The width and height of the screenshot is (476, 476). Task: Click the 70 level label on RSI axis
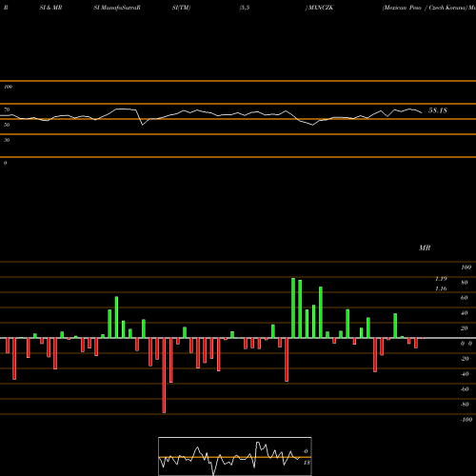pyautogui.click(x=7, y=109)
